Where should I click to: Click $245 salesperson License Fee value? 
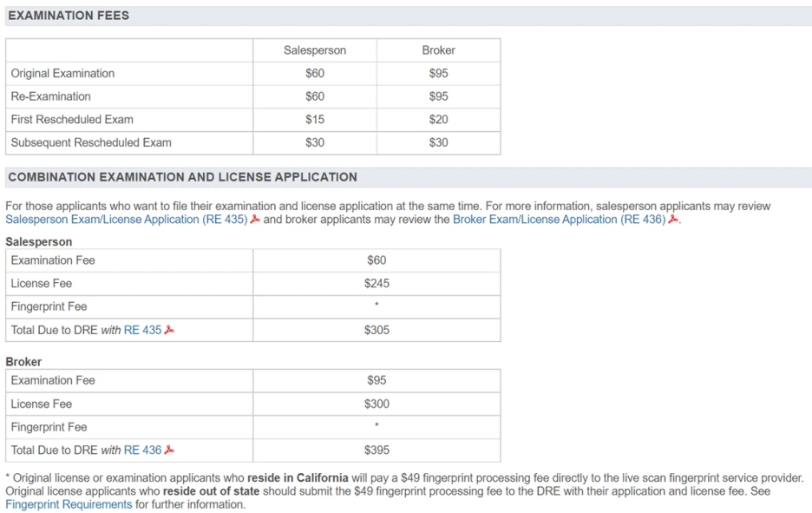click(x=377, y=284)
